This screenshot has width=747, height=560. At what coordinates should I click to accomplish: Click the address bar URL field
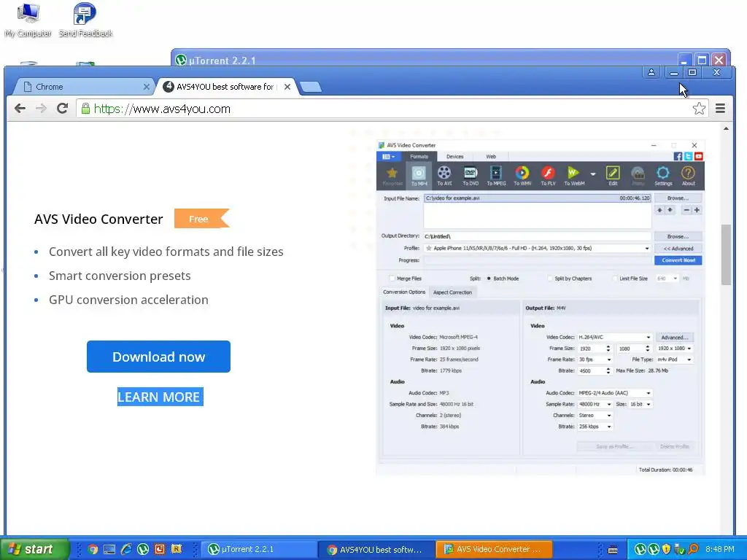click(x=392, y=109)
